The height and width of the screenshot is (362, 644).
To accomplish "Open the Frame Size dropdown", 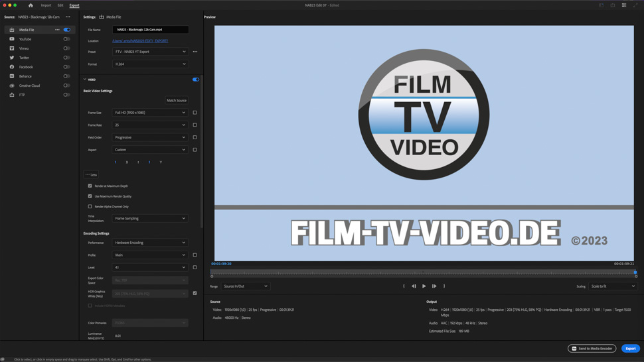I will (x=150, y=112).
